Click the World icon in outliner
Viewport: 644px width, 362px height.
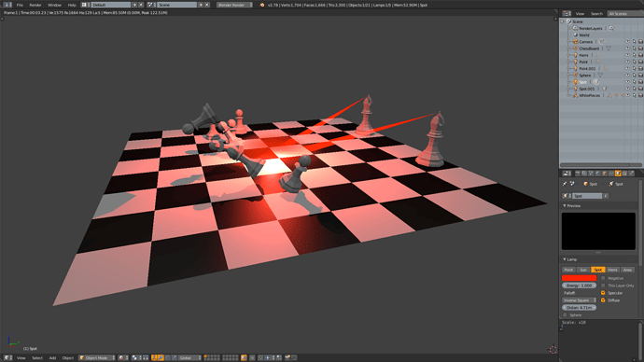tap(576, 35)
